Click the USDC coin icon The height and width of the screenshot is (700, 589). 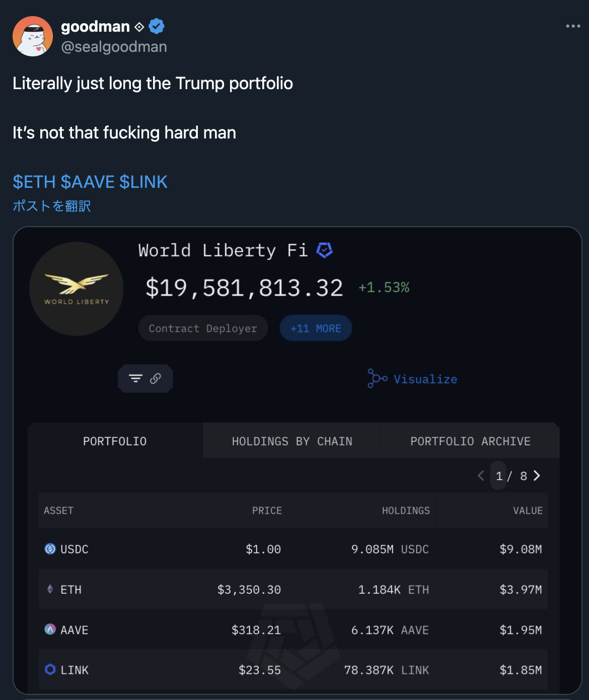pos(50,549)
